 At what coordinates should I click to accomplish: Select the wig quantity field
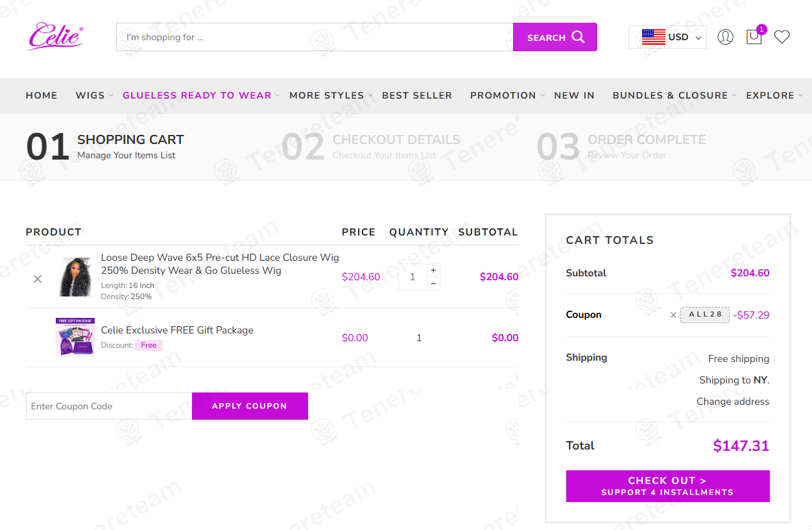coord(412,277)
